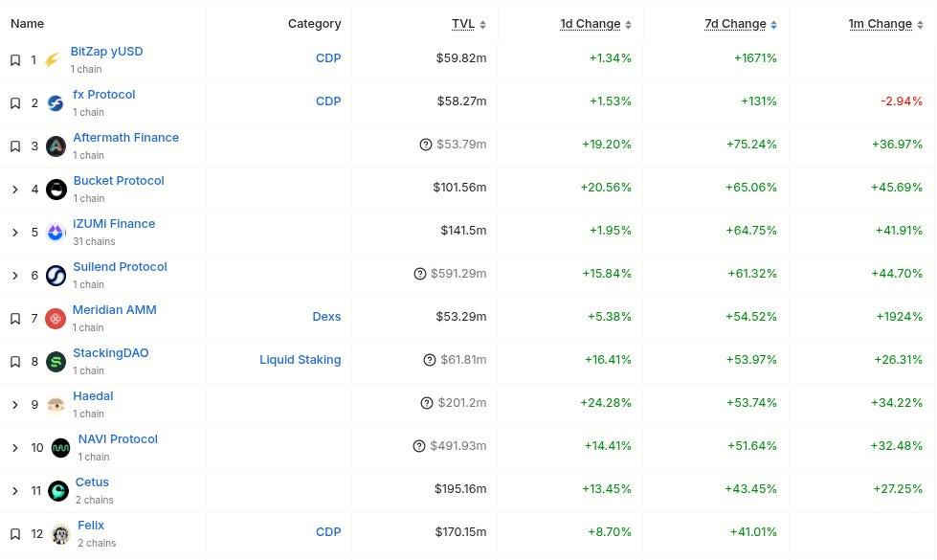Click the BitZap yUSD lightning logo icon
This screenshot has width=937, height=560.
pyautogui.click(x=53, y=60)
